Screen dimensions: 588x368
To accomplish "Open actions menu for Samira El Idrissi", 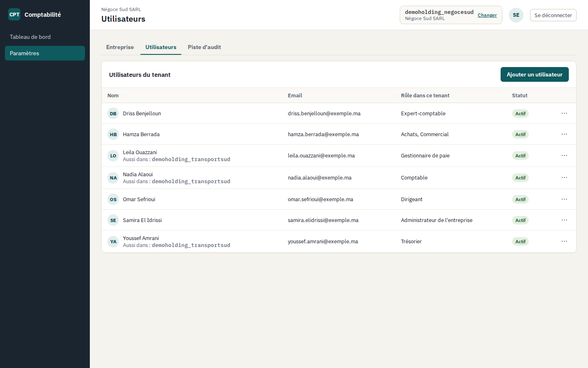I will (564, 220).
